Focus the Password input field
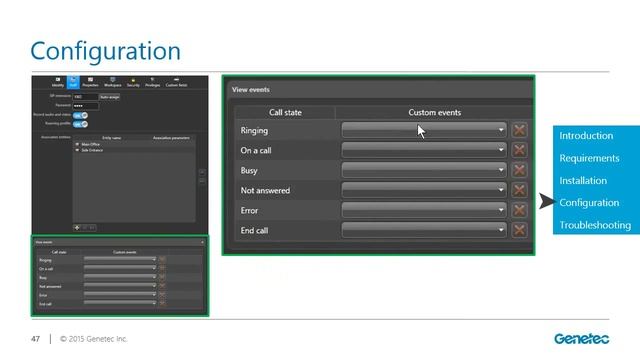 click(x=85, y=106)
